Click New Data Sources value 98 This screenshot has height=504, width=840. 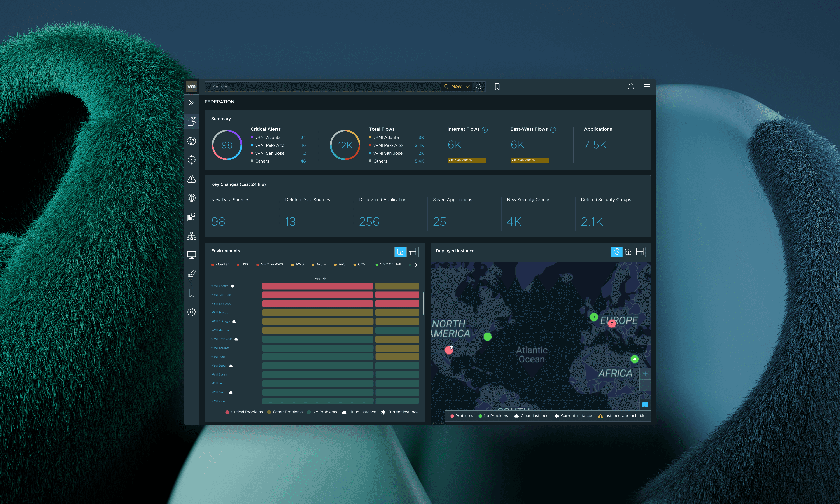click(218, 222)
